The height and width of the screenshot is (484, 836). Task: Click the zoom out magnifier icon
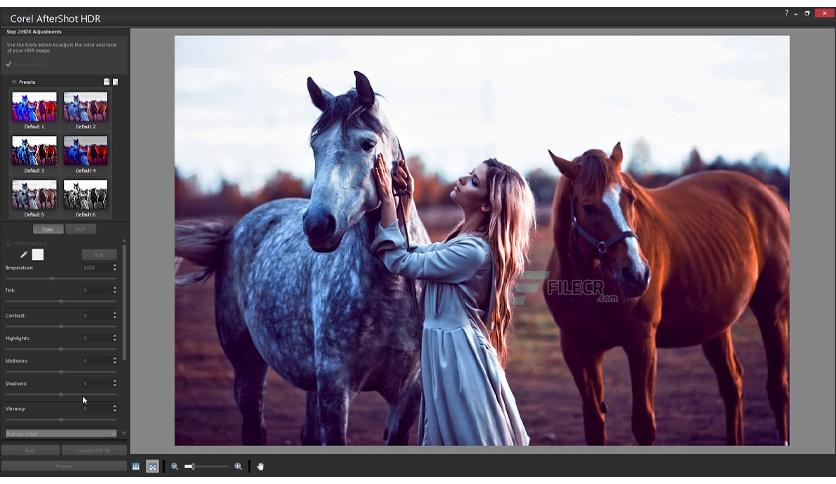pyautogui.click(x=174, y=466)
